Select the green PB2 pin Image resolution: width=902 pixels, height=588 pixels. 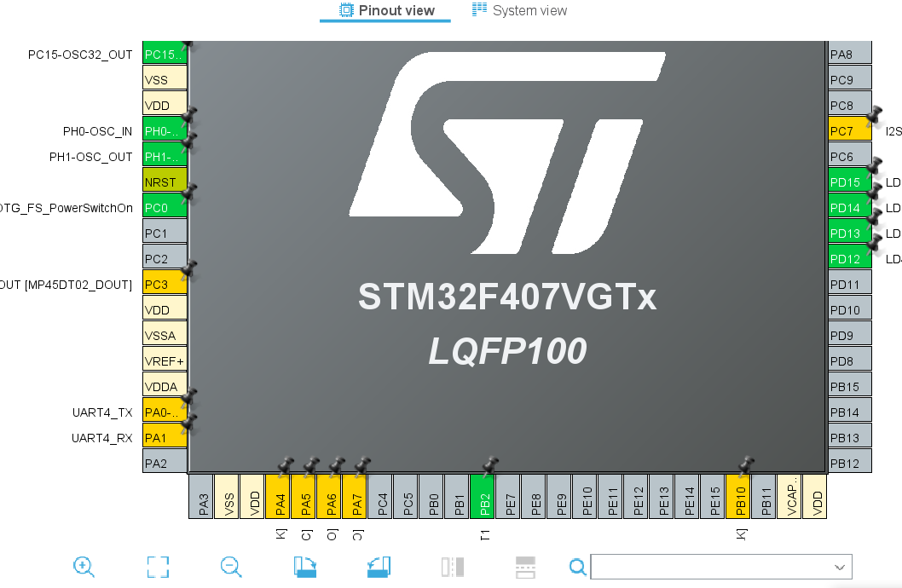point(482,497)
